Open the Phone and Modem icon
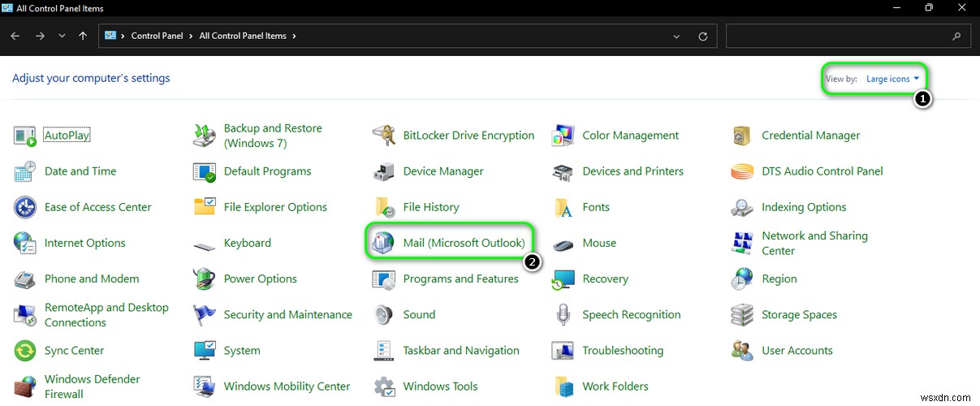 click(x=25, y=279)
